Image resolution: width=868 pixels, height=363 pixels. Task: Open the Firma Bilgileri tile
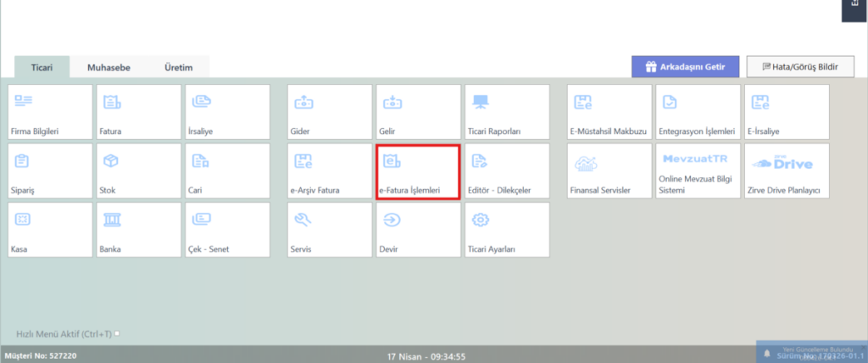tap(50, 112)
